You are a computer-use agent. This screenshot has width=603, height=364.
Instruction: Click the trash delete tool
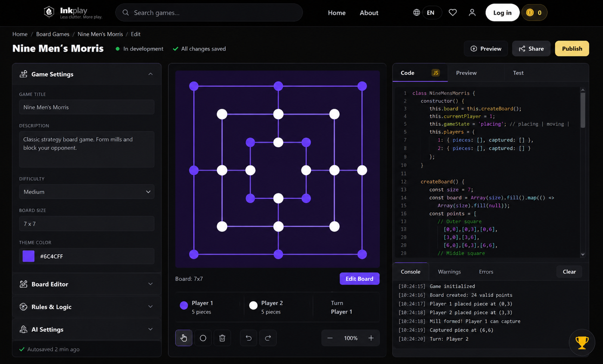coord(222,338)
